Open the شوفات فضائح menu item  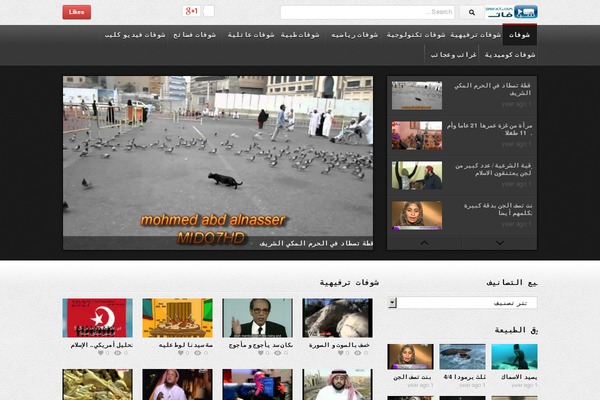(x=195, y=35)
